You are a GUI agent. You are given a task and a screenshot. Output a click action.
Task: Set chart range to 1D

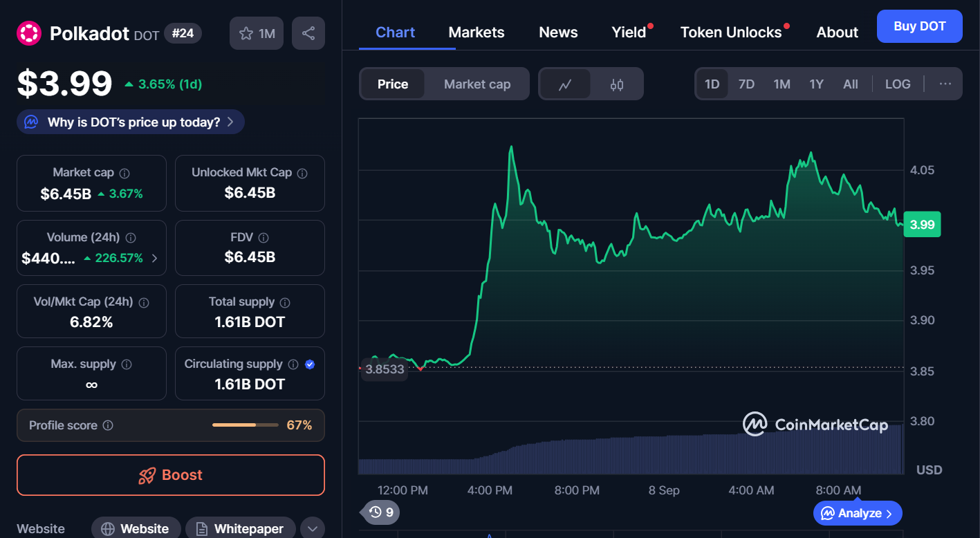pyautogui.click(x=712, y=84)
